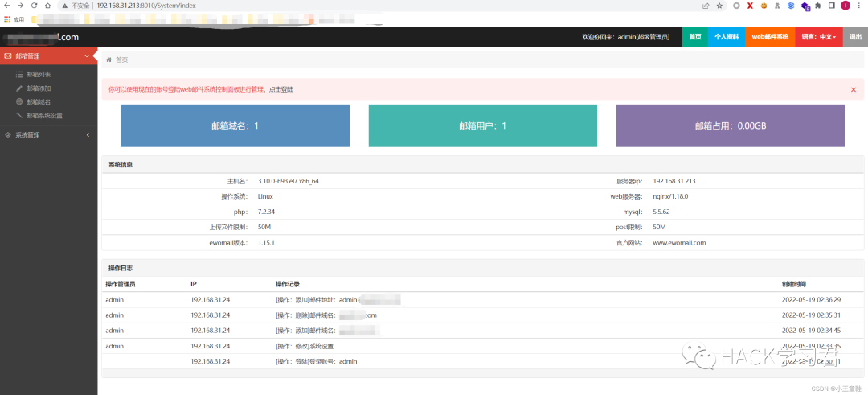Bookmark the page with the star icon
This screenshot has width=868, height=395.
(719, 6)
